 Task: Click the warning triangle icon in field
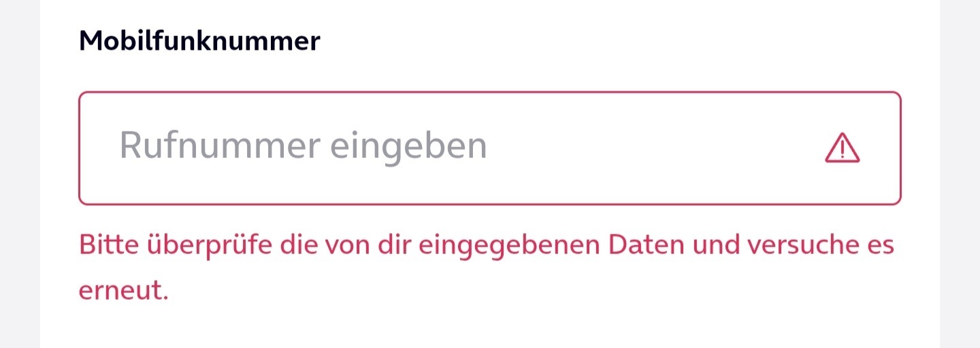coord(842,148)
